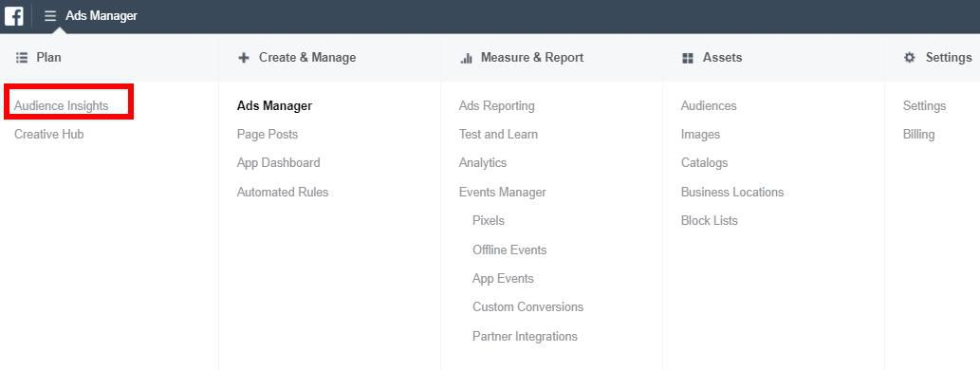Select Offline Events
This screenshot has width=980, height=370.
pyautogui.click(x=509, y=250)
